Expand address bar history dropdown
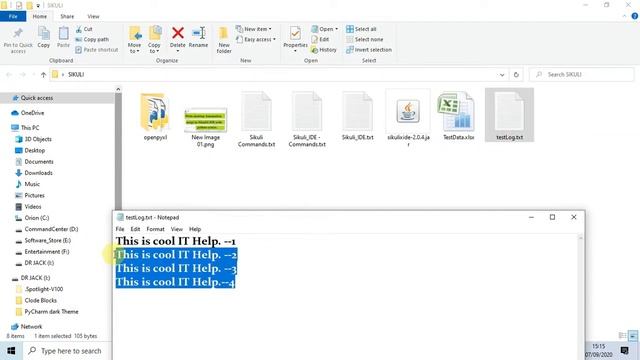The image size is (640, 360). 502,75
